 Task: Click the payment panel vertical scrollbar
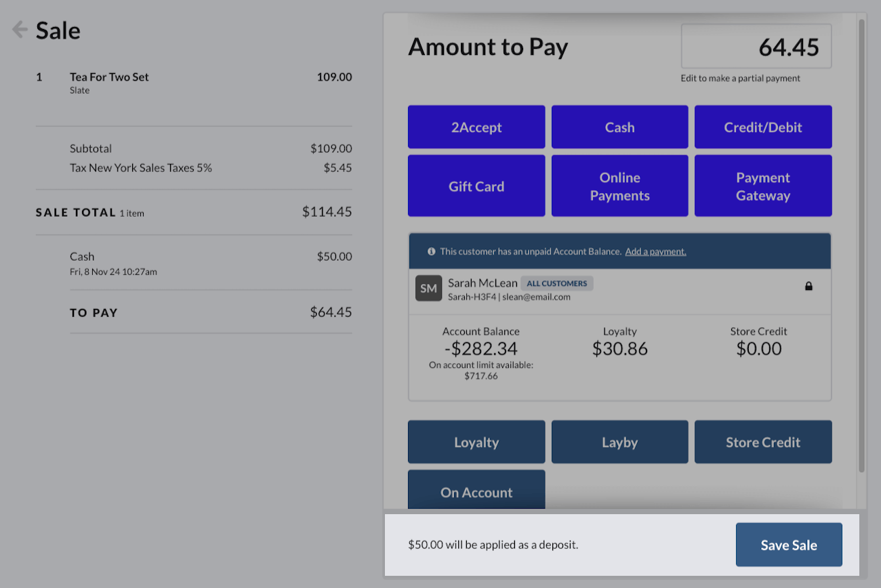coord(862,244)
